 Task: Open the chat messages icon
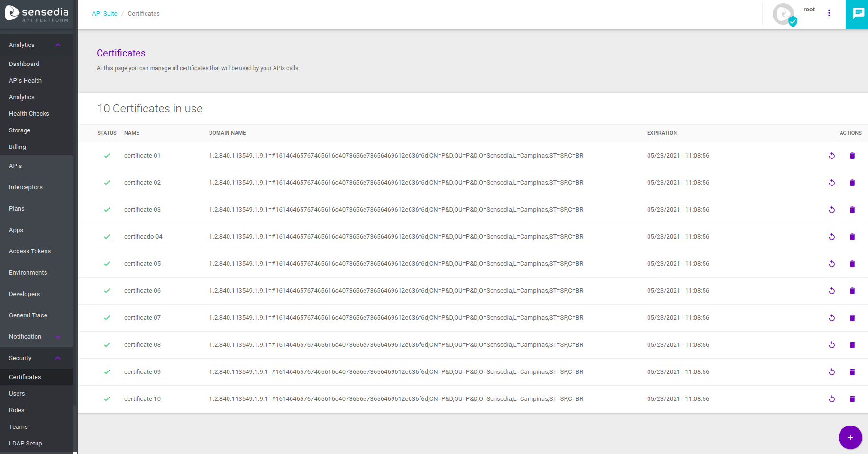click(x=858, y=13)
